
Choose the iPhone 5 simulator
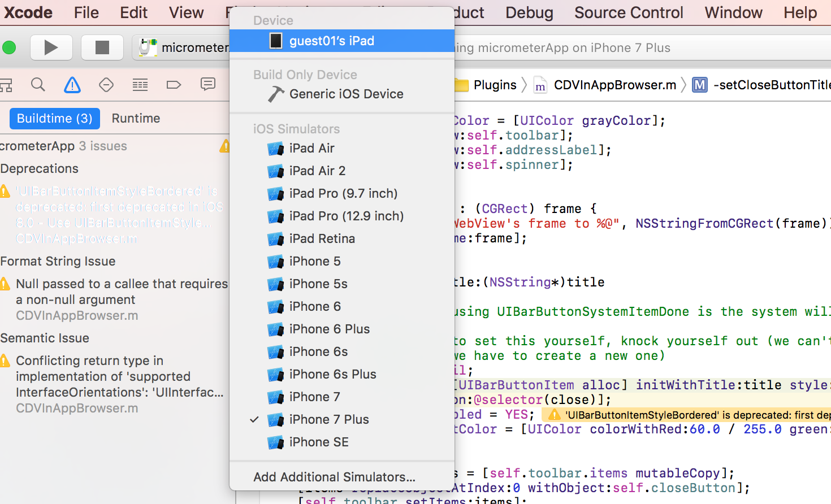(x=342, y=261)
